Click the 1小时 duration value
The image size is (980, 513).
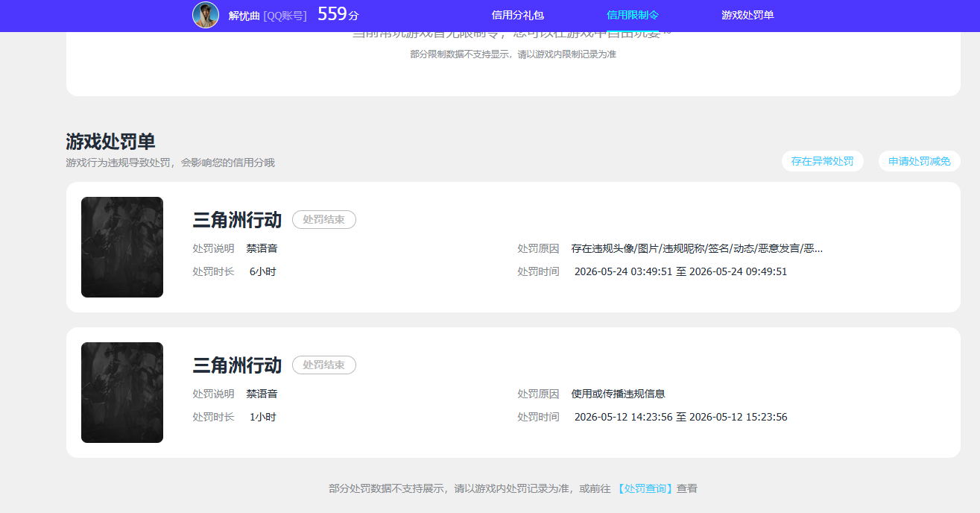pos(263,417)
